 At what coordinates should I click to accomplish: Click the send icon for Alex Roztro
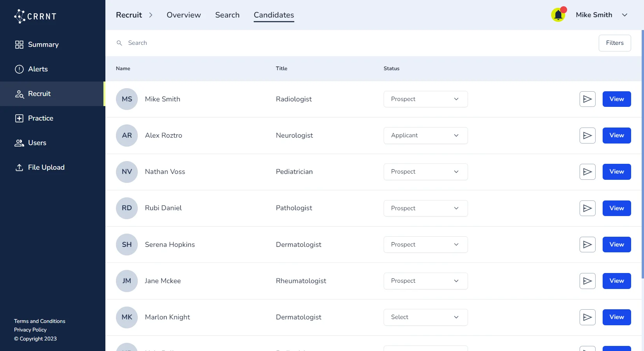click(x=587, y=135)
